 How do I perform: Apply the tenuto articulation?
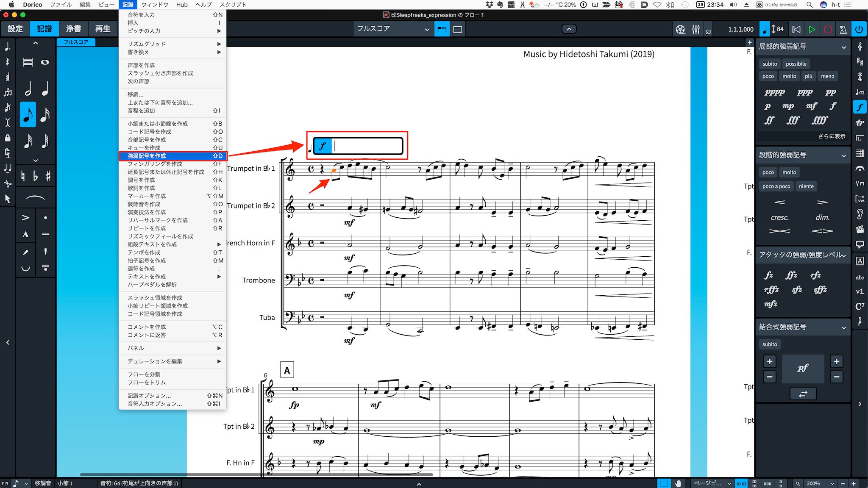coord(45,234)
